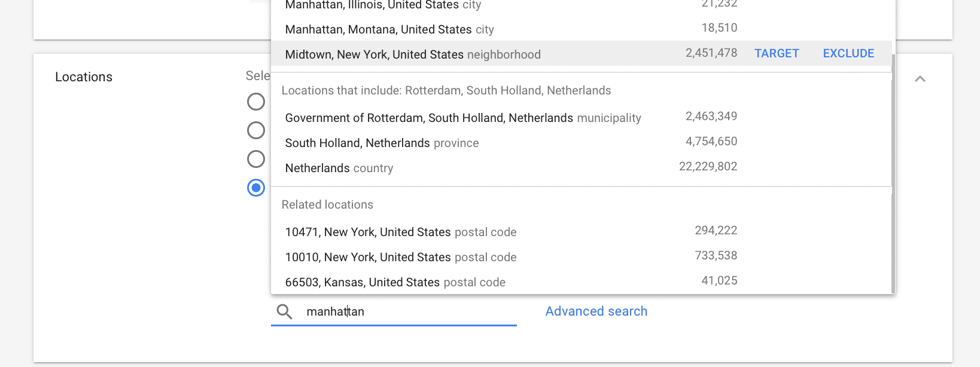Choose Manhattan, Illinois, United States city
Image resolution: width=980 pixels, height=367 pixels.
point(582,6)
